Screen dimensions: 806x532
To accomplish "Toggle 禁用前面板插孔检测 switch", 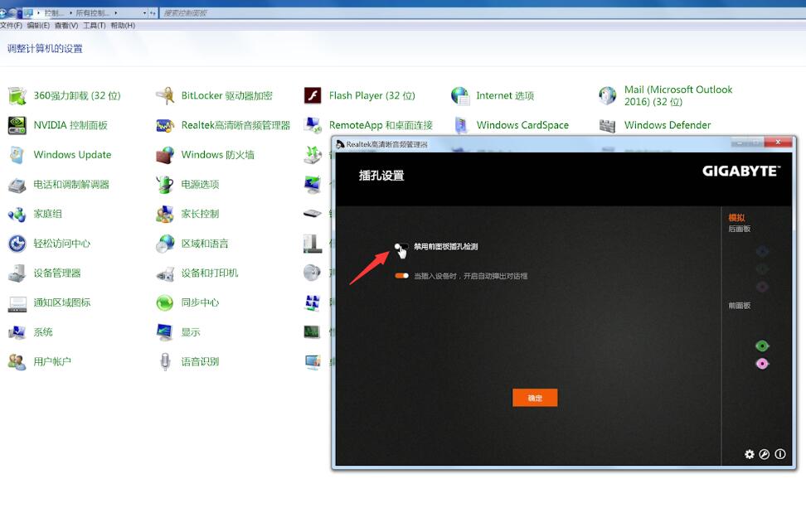I will click(401, 247).
